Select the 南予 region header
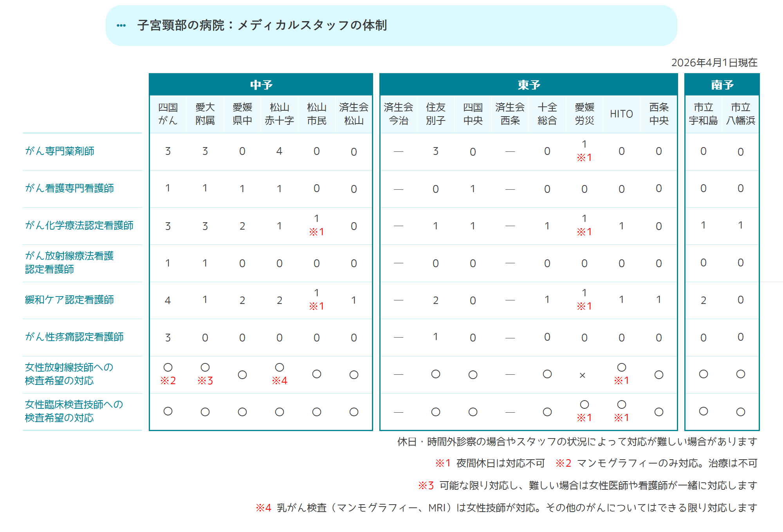Viewport: 783px width, 532px height. tap(722, 85)
